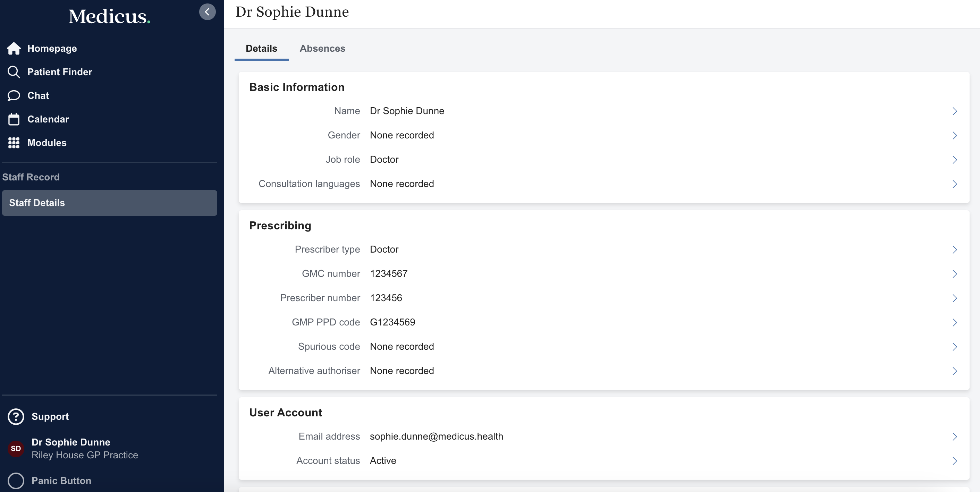Click the Chat bubble icon
This screenshot has width=980, height=492.
pyautogui.click(x=14, y=95)
